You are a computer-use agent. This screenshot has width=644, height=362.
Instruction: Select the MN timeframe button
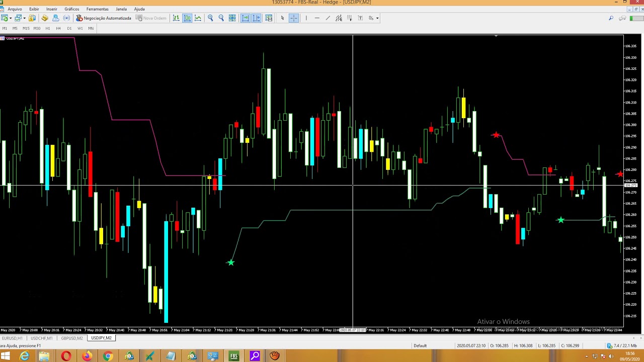(x=91, y=28)
